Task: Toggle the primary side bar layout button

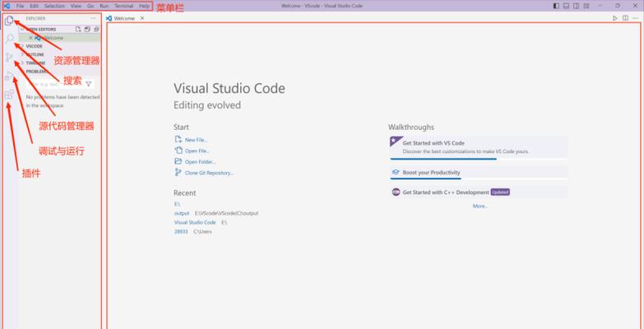Action: coord(556,6)
